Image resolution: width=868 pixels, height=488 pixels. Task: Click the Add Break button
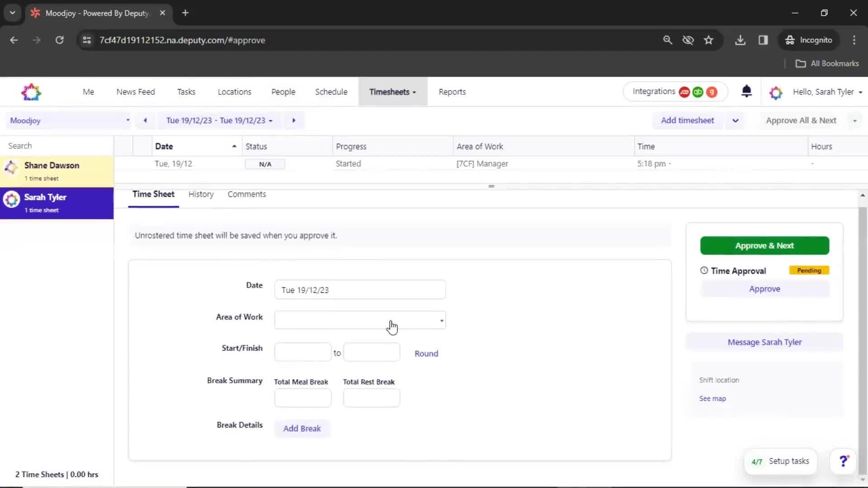302,428
